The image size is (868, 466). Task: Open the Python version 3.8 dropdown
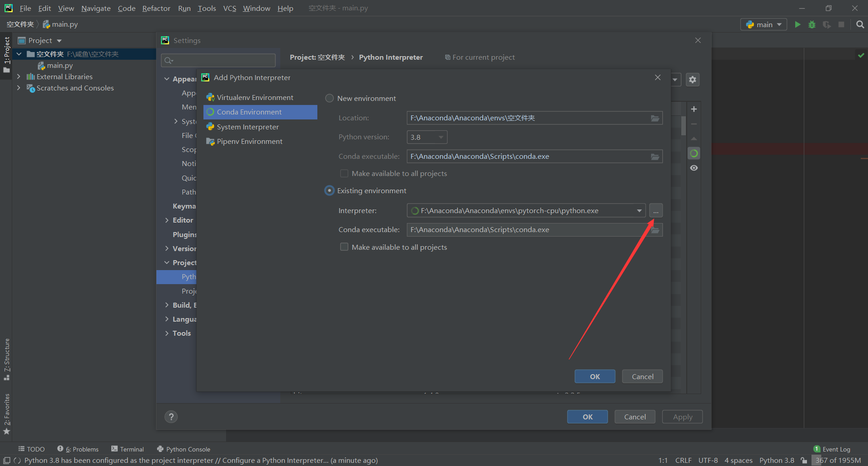tap(427, 137)
